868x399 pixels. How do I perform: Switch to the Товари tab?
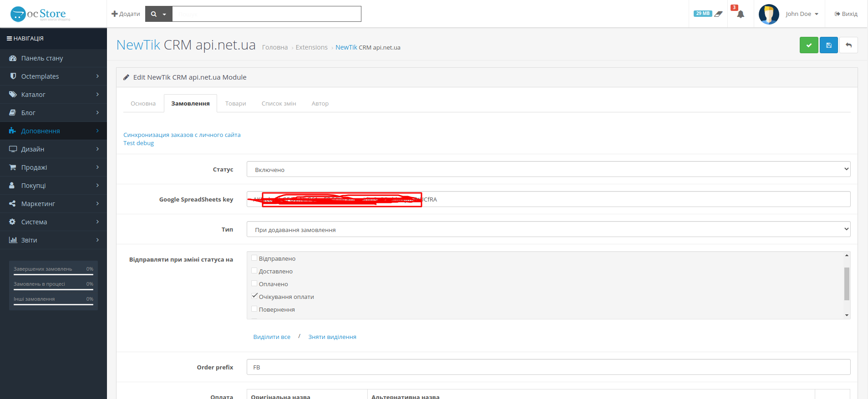235,103
